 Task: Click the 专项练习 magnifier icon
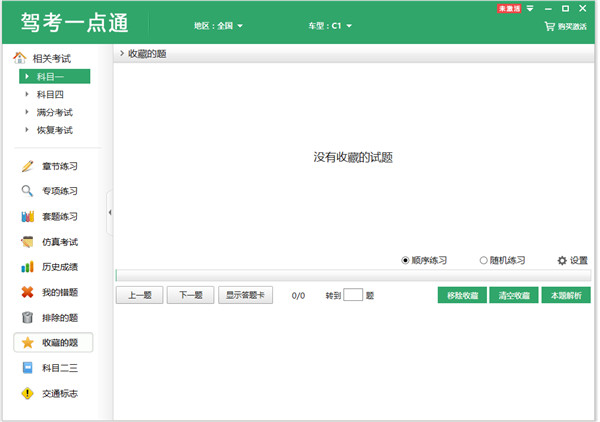pyautogui.click(x=28, y=191)
